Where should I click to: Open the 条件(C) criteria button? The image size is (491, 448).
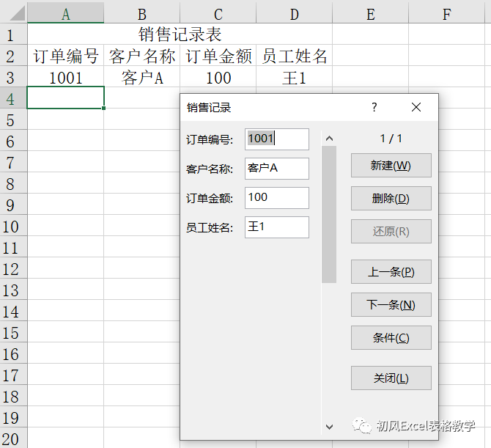click(x=391, y=338)
